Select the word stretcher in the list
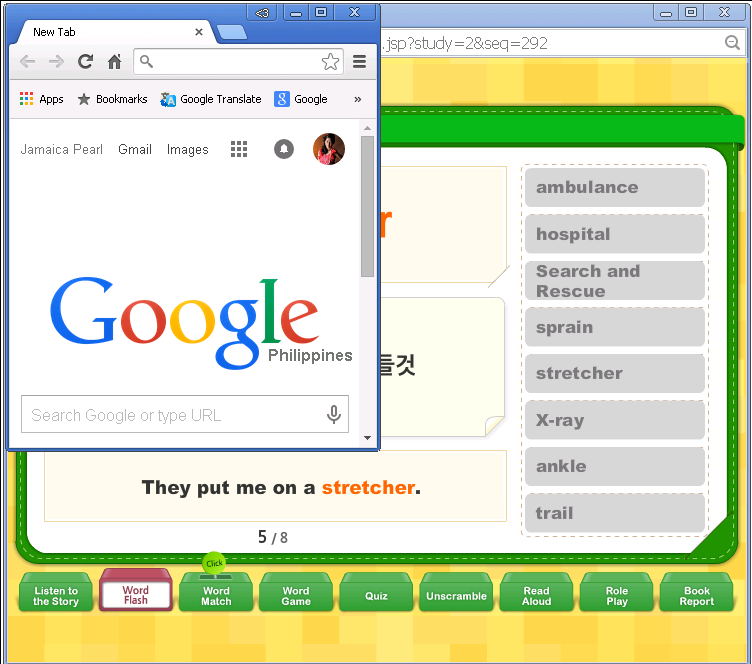This screenshot has height=664, width=752. (x=615, y=373)
